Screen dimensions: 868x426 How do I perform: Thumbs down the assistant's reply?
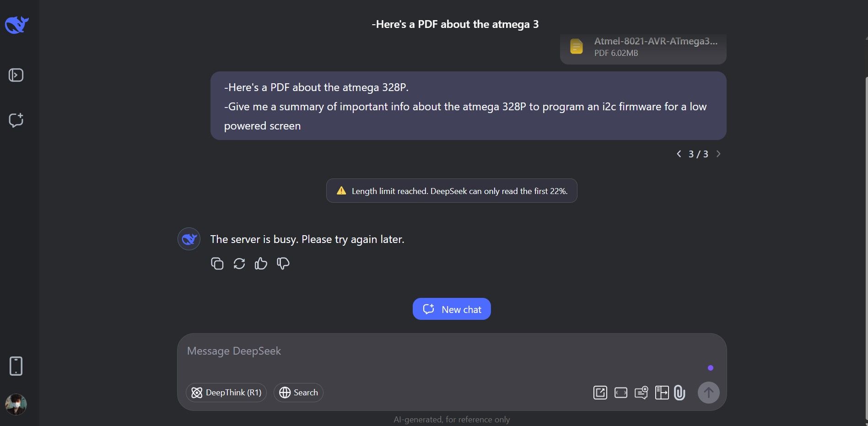pyautogui.click(x=282, y=263)
